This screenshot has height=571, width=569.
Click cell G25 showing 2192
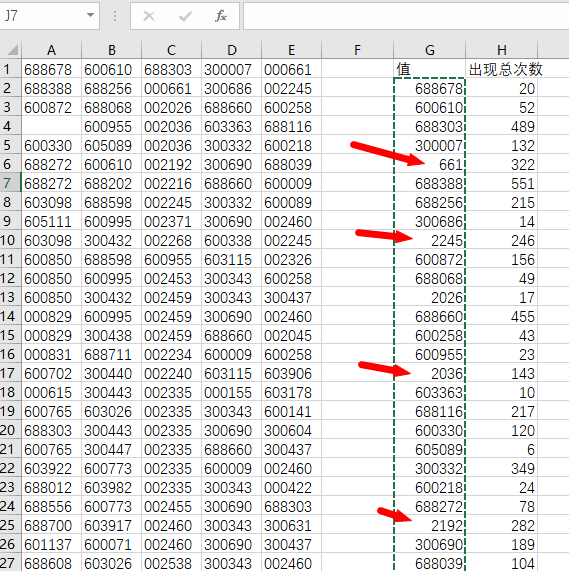(430, 525)
